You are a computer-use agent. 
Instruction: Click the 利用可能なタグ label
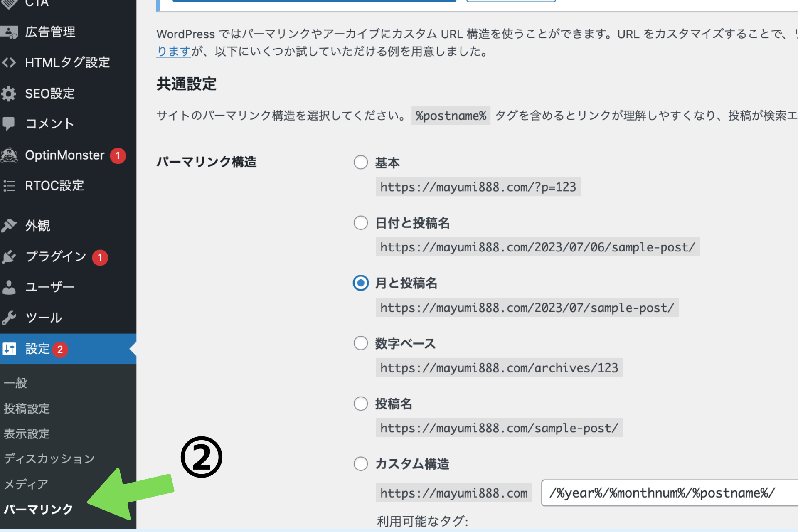coord(423,521)
